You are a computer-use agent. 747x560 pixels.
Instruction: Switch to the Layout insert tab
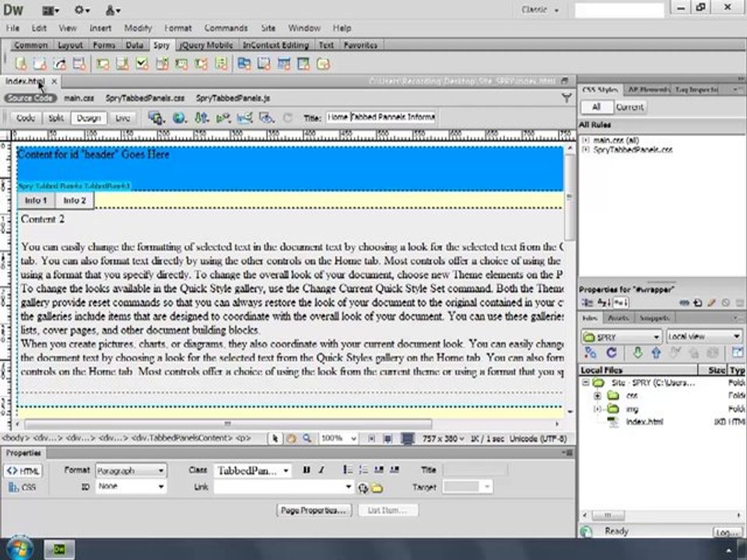pyautogui.click(x=70, y=45)
